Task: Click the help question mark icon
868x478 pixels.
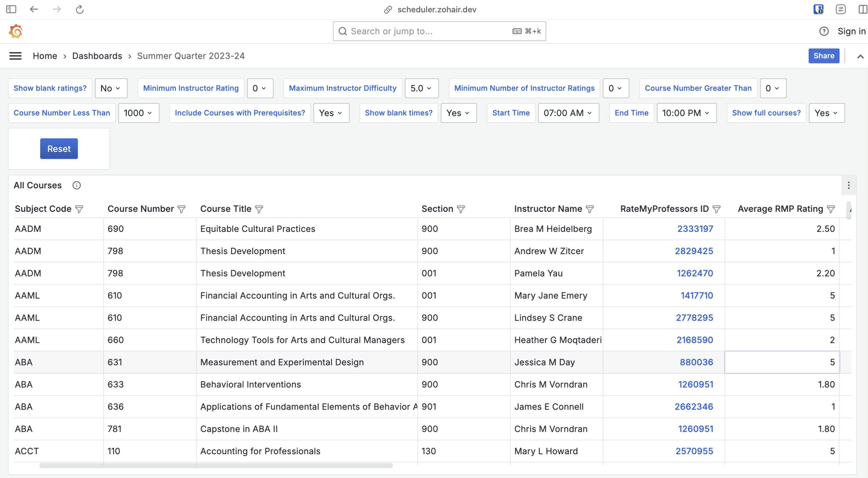Action: 824,31
